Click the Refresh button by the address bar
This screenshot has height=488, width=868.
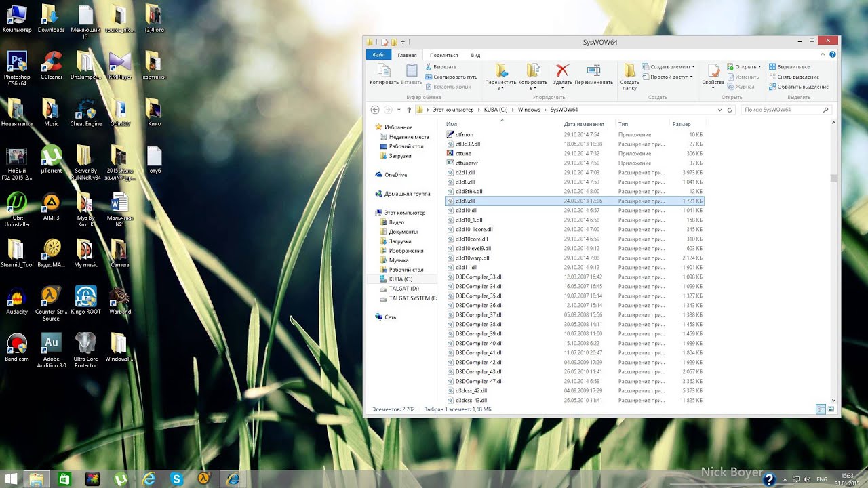point(730,110)
